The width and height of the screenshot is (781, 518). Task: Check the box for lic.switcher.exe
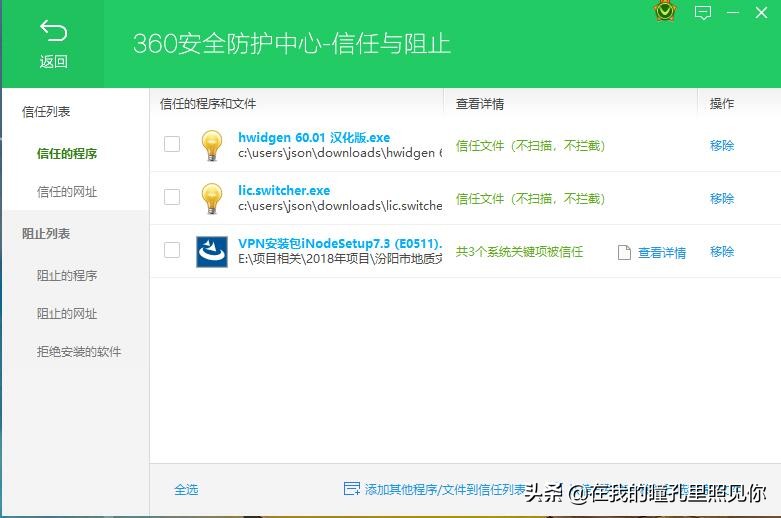click(x=172, y=197)
